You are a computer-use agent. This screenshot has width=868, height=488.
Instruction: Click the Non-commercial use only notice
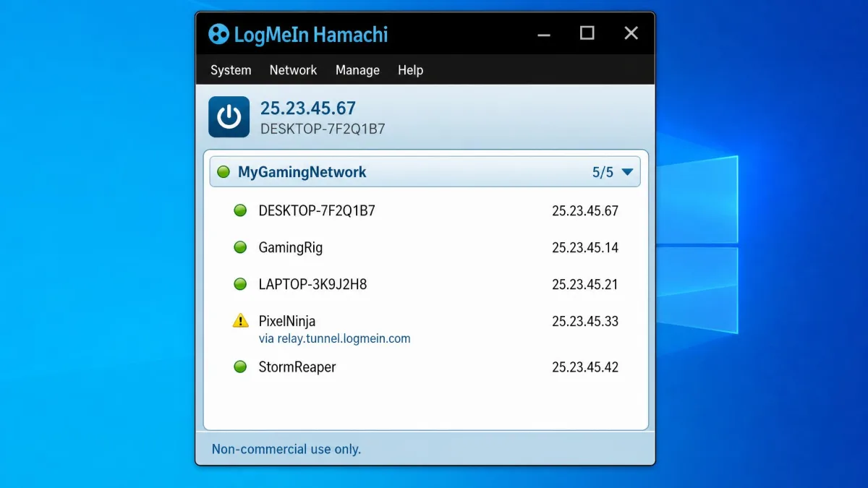[286, 449]
